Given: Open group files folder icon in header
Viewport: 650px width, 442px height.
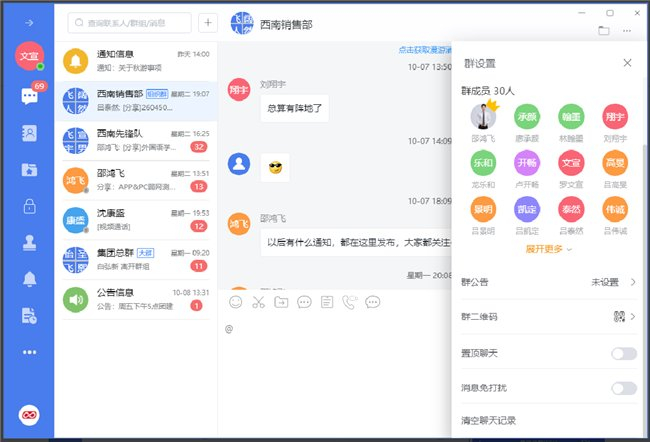Looking at the screenshot, I should pos(604,31).
